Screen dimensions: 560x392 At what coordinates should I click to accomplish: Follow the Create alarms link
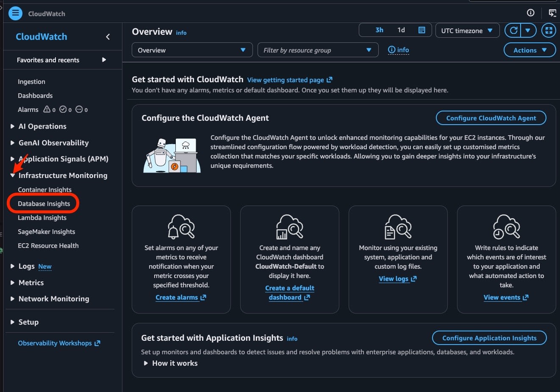181,297
